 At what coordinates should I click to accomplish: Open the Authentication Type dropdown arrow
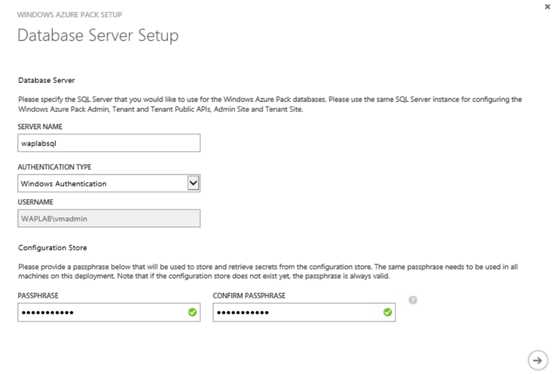[x=193, y=183]
